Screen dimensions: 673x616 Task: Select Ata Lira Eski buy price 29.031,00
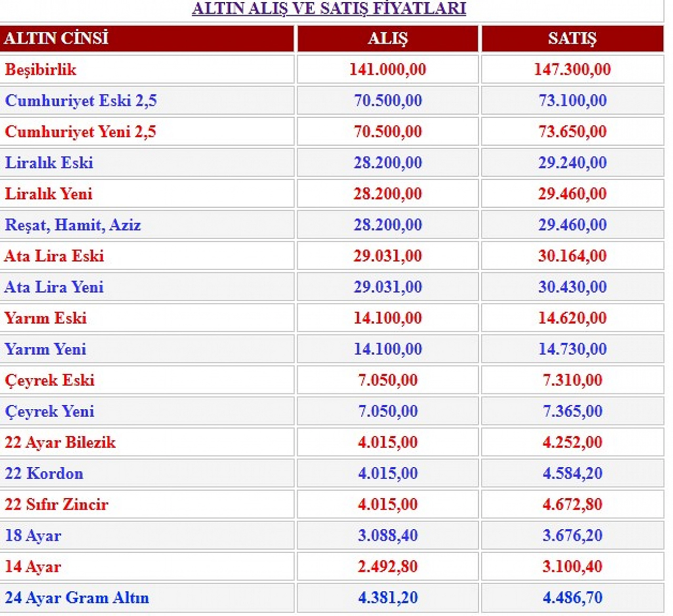pos(388,256)
